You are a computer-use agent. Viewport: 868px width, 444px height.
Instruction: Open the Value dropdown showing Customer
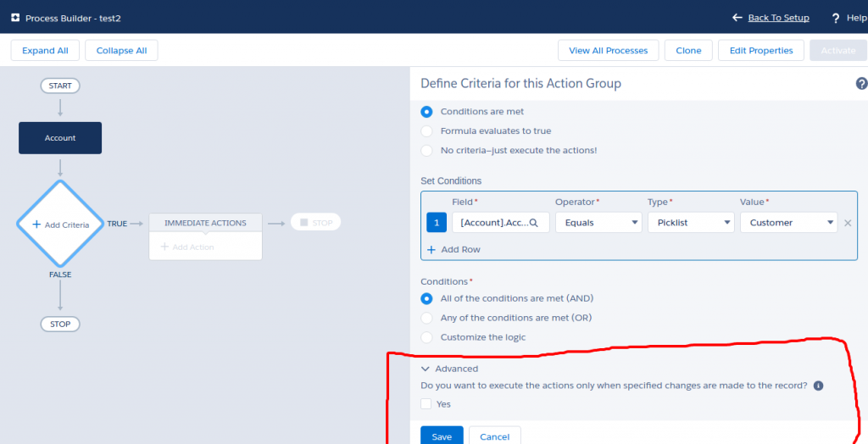tap(788, 223)
